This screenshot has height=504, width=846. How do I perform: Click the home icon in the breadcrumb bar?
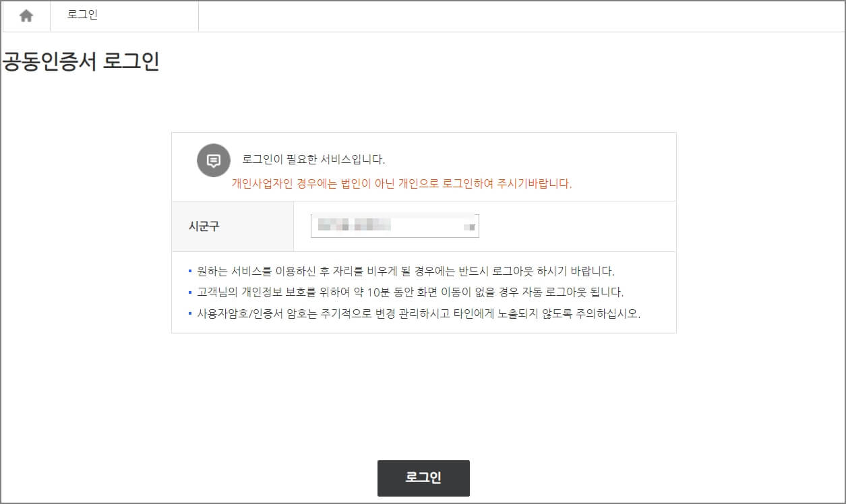point(25,15)
